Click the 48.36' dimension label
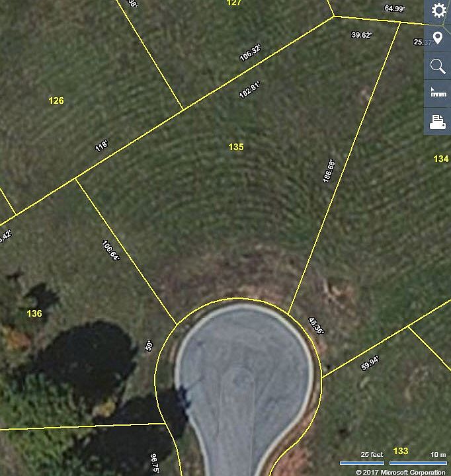Image resolution: width=451 pixels, height=476 pixels. click(x=316, y=326)
